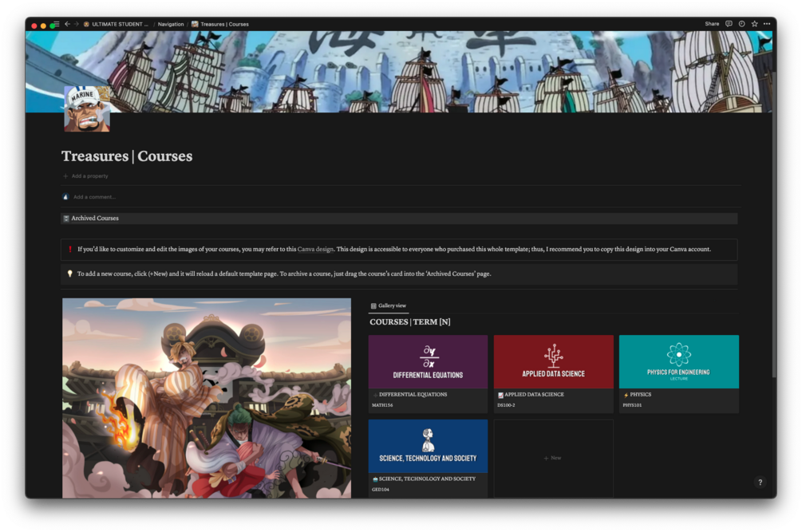This screenshot has width=802, height=532.
Task: Open Differential Equations course card cover
Action: (428, 362)
